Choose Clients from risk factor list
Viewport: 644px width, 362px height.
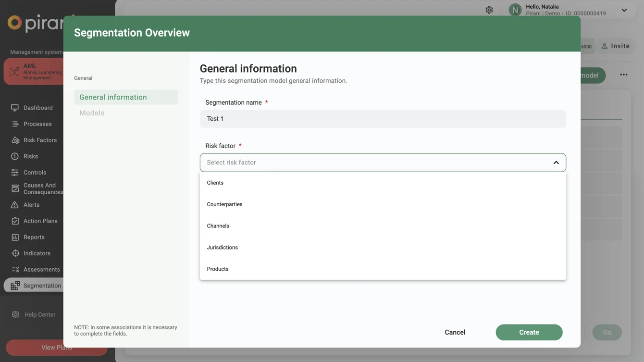215,183
